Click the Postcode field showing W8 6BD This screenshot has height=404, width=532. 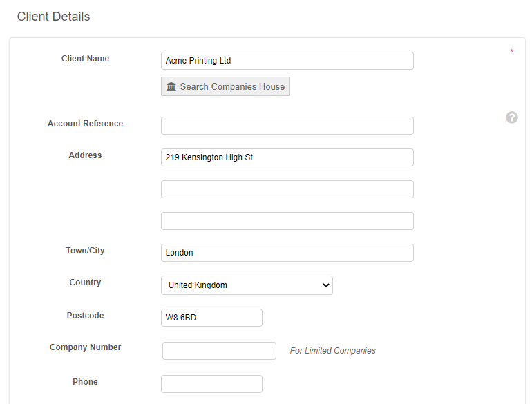[211, 318]
